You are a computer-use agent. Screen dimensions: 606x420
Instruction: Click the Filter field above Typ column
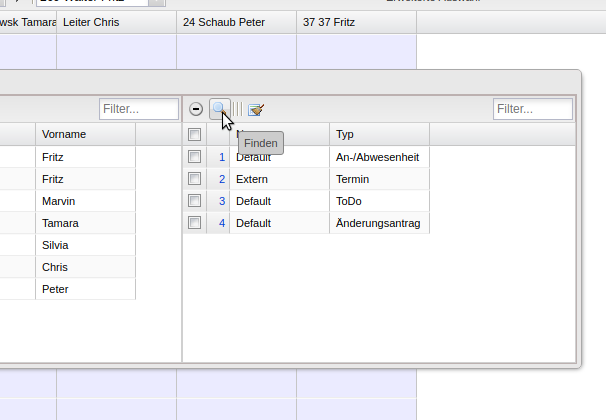pos(532,109)
